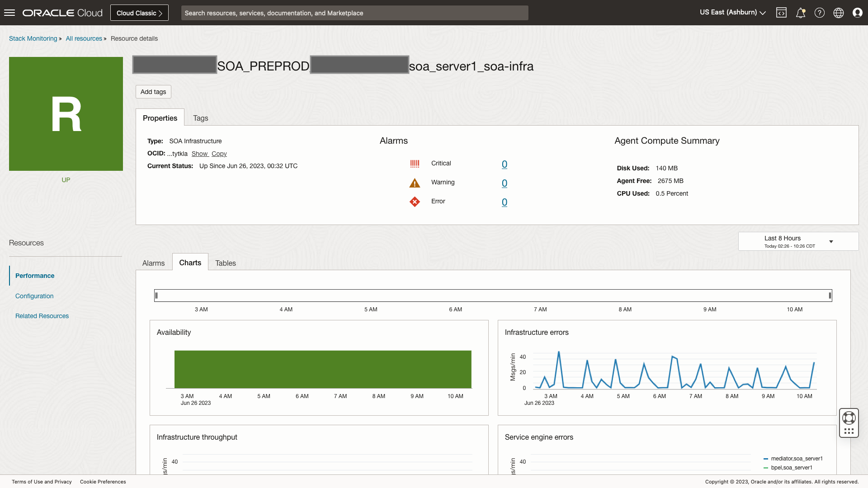Open the notifications bell

801,13
